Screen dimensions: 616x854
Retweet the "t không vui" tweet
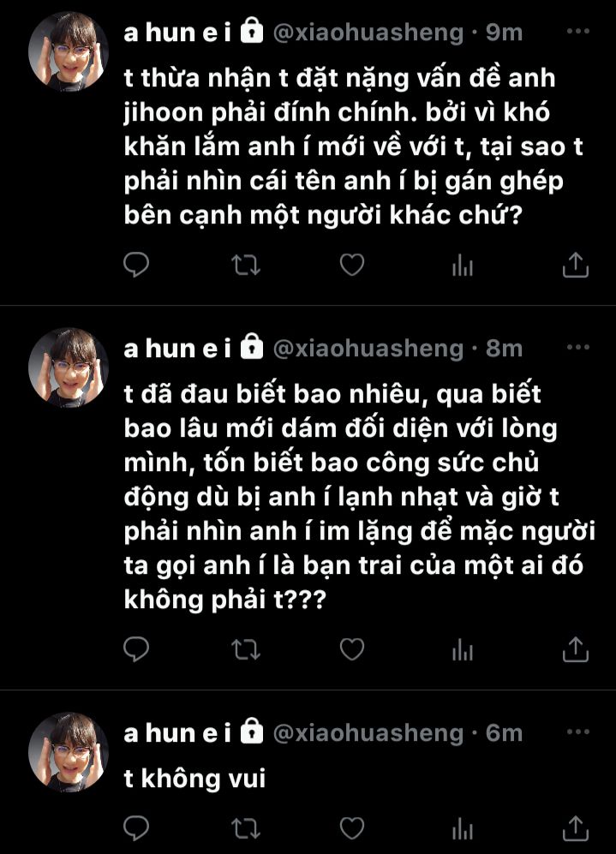point(246,829)
